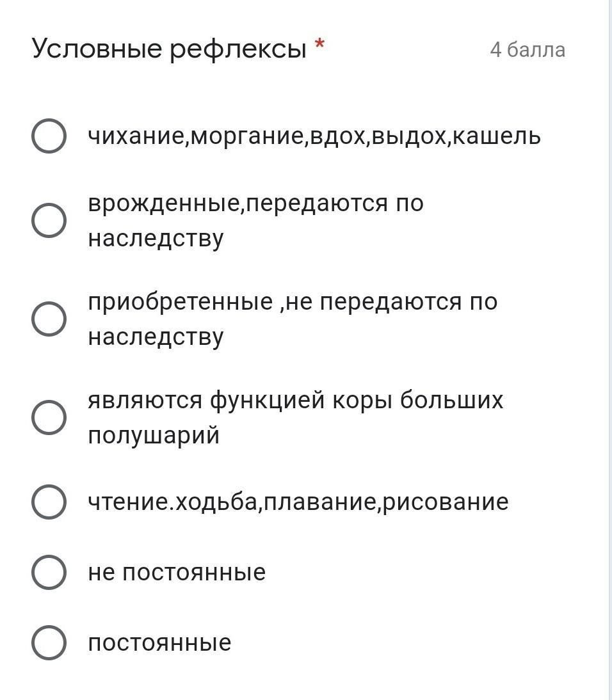Click the '4 балла' points label
612x700 pixels.
(x=527, y=50)
